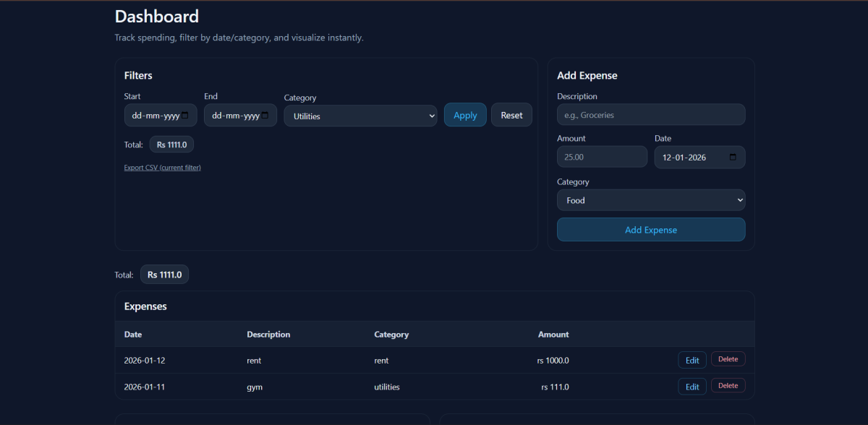Viewport: 868px width, 425px height.
Task: Click the Reset filters button
Action: coord(511,115)
